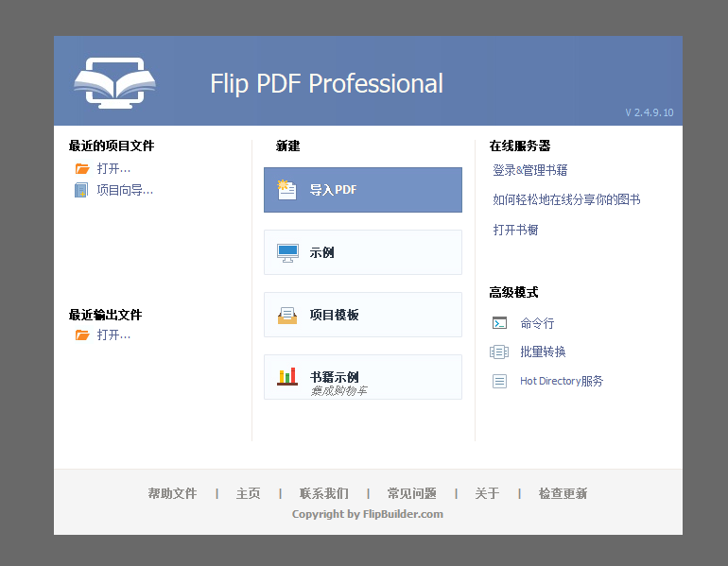
Task: Click the 命令行 terminal icon
Action: coord(499,323)
